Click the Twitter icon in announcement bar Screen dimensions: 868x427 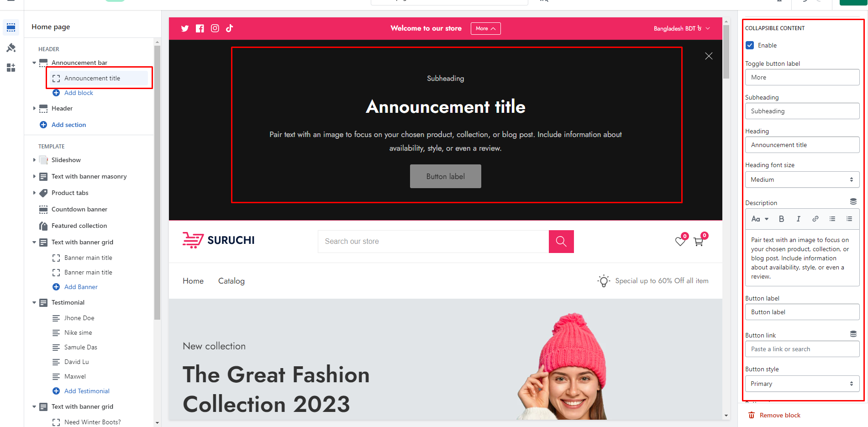185,28
